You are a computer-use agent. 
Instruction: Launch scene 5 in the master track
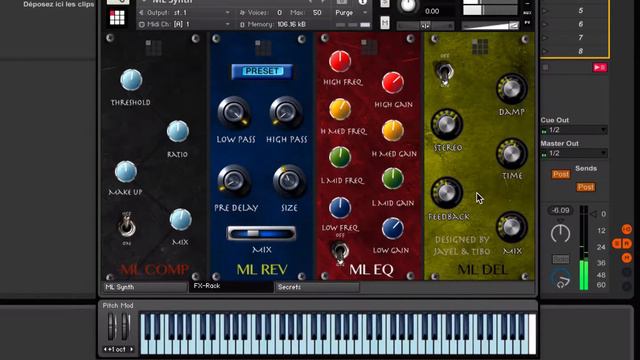point(546,11)
